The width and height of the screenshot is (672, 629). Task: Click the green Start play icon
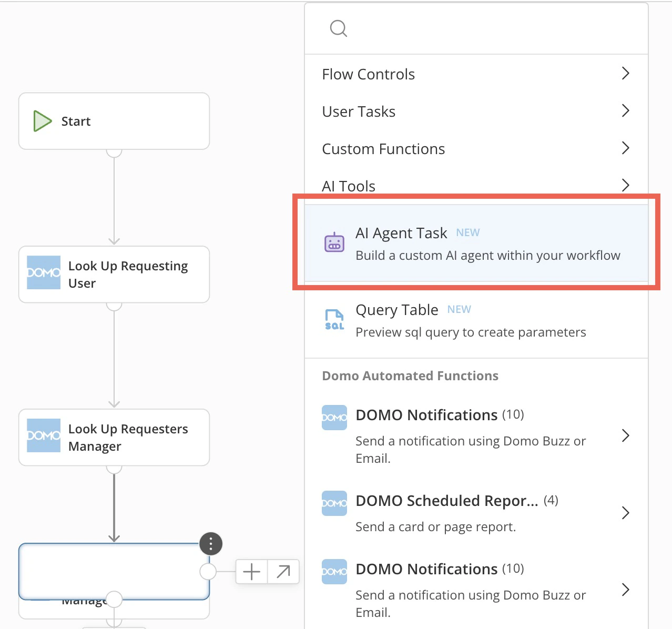coord(43,121)
